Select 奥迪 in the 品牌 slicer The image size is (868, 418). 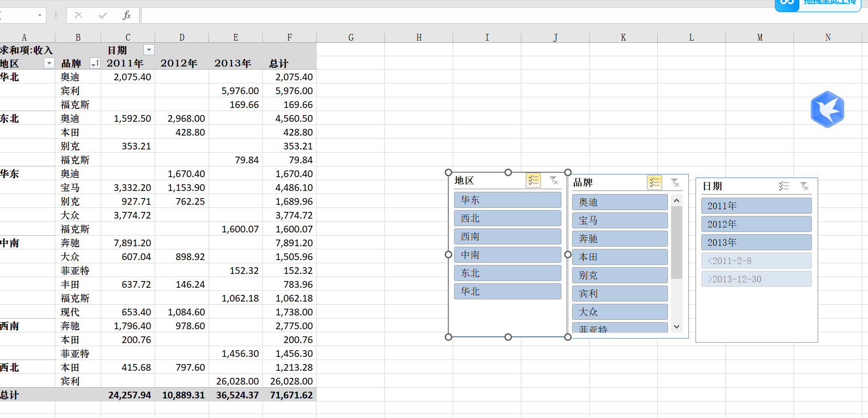[x=620, y=202]
